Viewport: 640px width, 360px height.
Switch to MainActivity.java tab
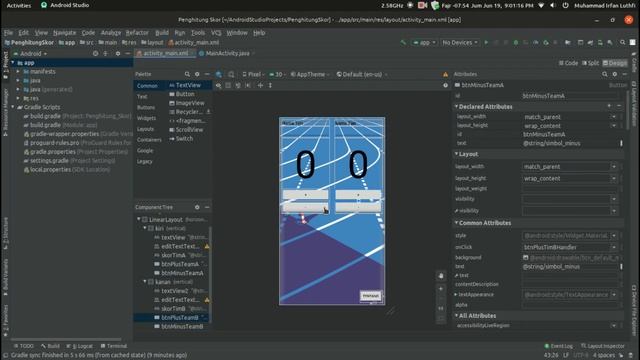pyautogui.click(x=227, y=53)
